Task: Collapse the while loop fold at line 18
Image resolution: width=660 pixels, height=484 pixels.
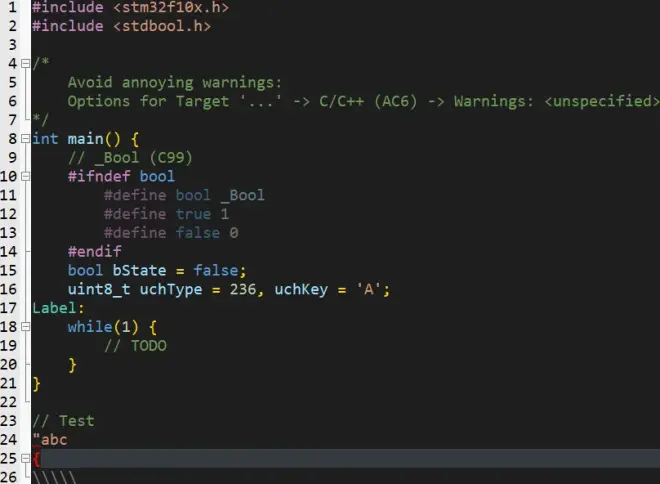Action: 25,327
